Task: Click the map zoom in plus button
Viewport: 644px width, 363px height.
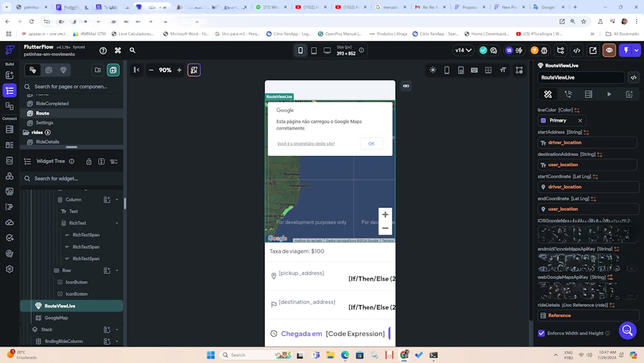Action: point(385,215)
